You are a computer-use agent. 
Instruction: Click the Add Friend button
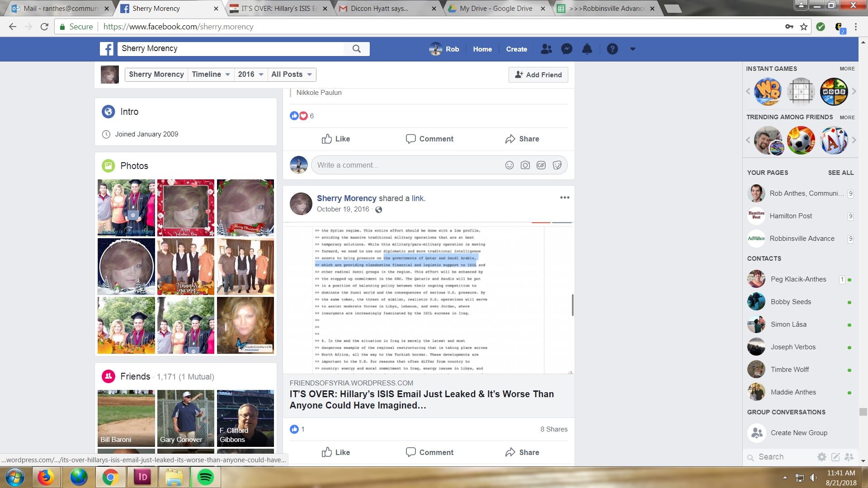pos(538,75)
